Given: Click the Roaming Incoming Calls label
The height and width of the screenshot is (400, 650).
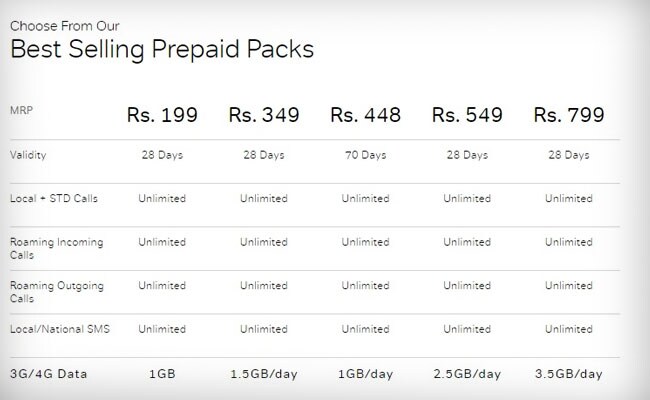Looking at the screenshot, I should click(x=56, y=248).
